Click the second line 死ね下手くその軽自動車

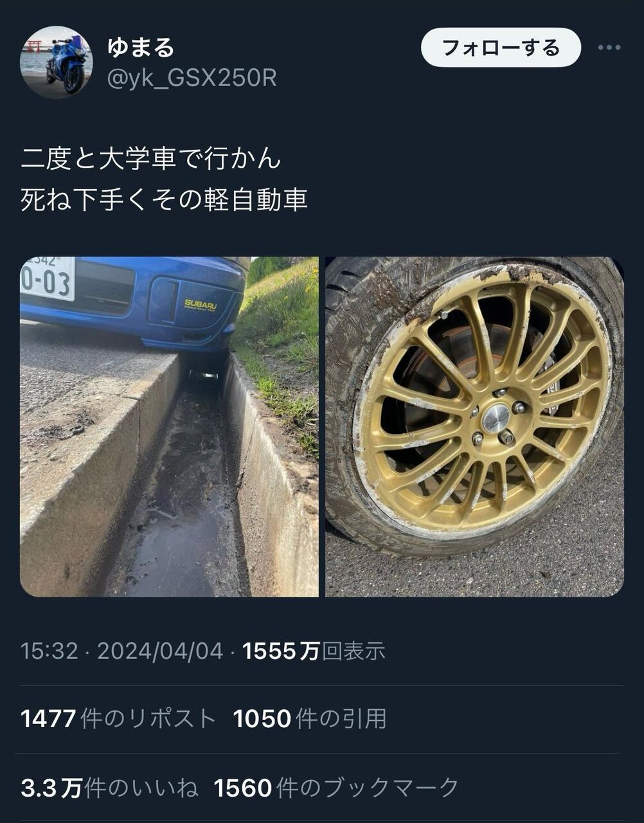[165, 200]
